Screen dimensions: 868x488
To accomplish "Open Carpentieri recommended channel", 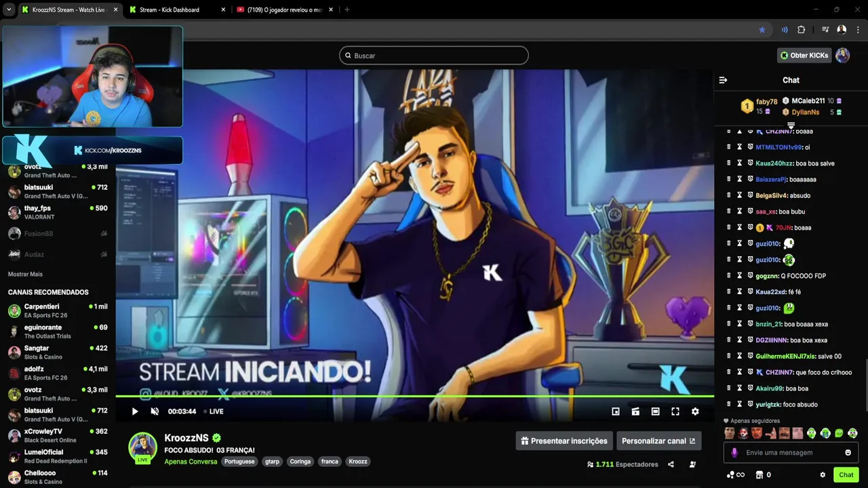I will [x=58, y=310].
